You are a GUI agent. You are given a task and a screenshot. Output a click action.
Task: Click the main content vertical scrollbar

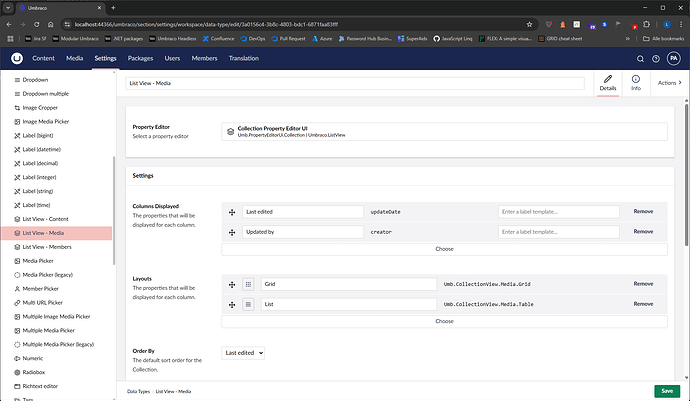click(686, 174)
